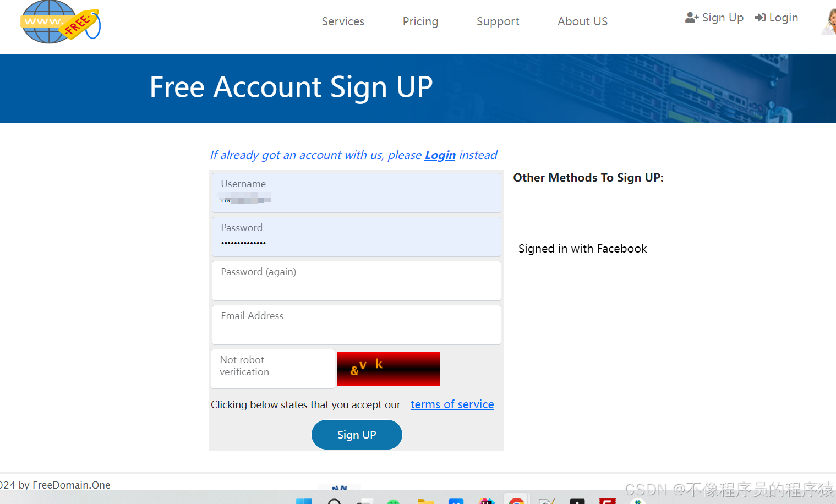Open File Explorer folder icon in taskbar
Screen dimensions: 836x504
[x=426, y=501]
